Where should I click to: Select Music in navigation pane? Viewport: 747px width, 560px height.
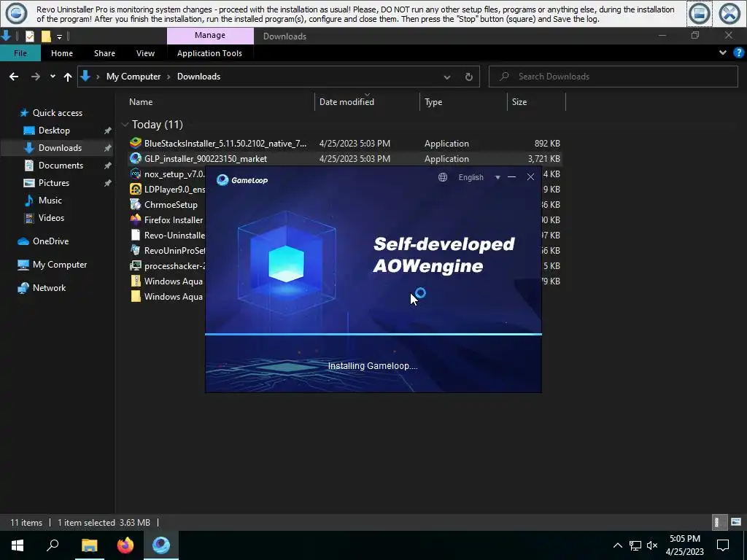[50, 200]
